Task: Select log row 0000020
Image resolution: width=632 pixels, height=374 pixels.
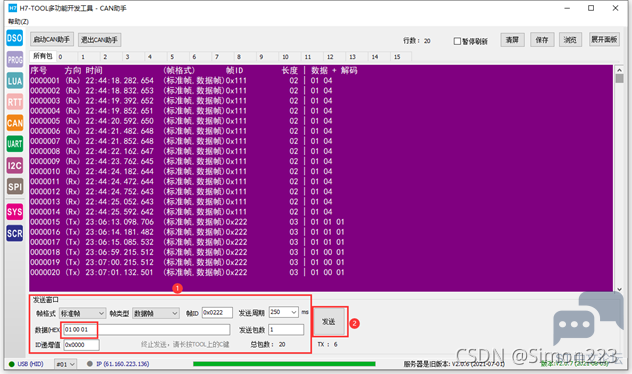Action: (x=187, y=272)
